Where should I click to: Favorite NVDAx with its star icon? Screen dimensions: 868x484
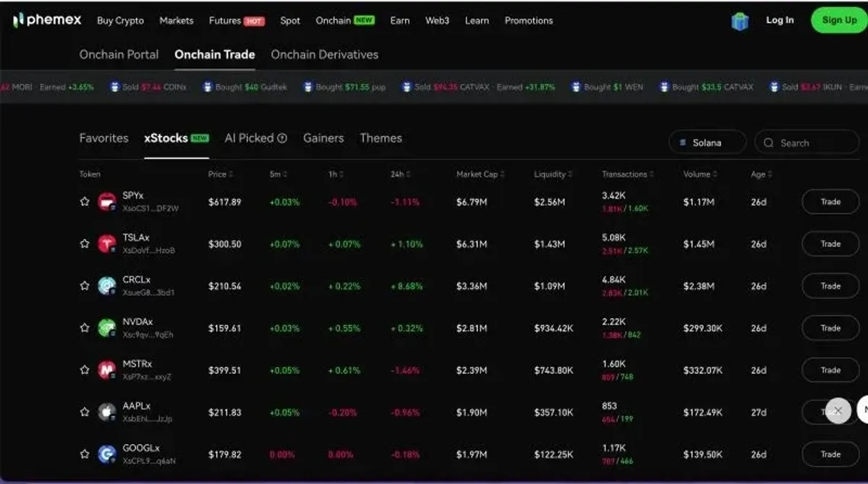pyautogui.click(x=85, y=328)
